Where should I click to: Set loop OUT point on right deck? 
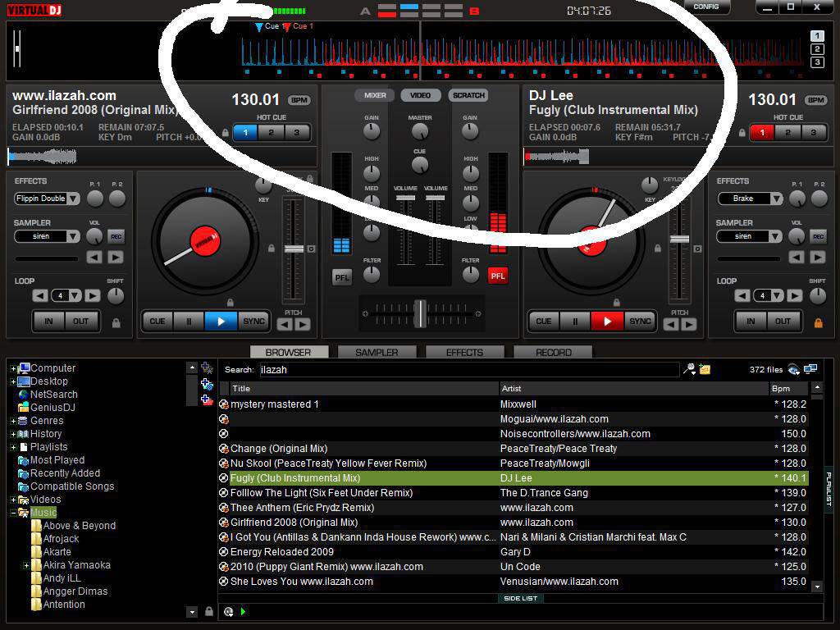tap(783, 322)
